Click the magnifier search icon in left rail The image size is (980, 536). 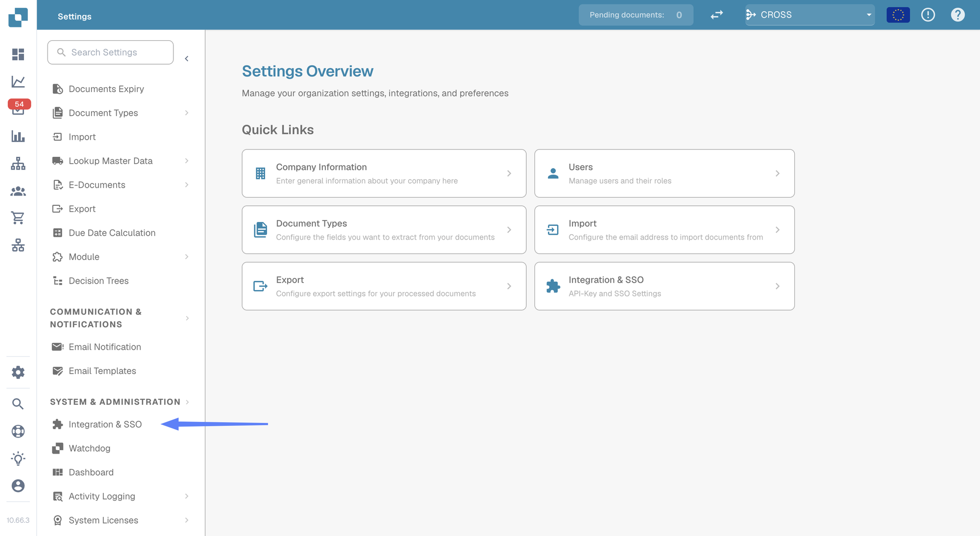(x=18, y=404)
